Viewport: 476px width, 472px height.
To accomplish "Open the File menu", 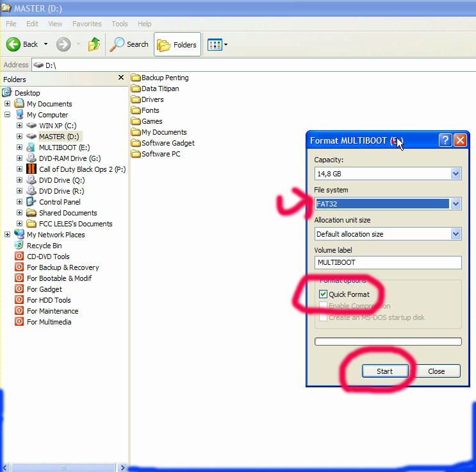I will pos(11,24).
